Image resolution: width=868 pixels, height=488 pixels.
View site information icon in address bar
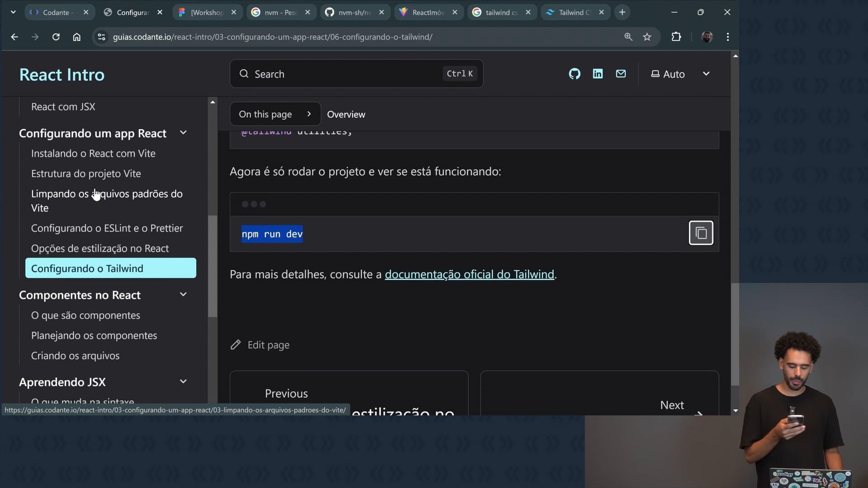click(102, 37)
